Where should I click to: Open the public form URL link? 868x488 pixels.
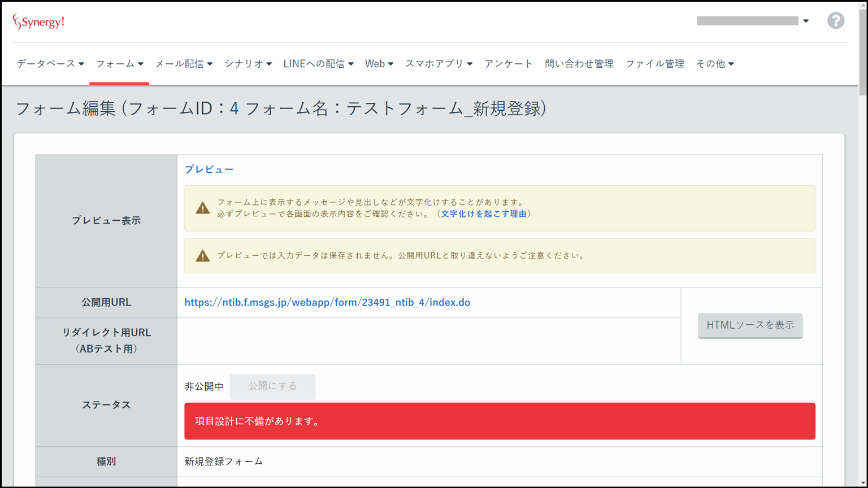pyautogui.click(x=327, y=303)
